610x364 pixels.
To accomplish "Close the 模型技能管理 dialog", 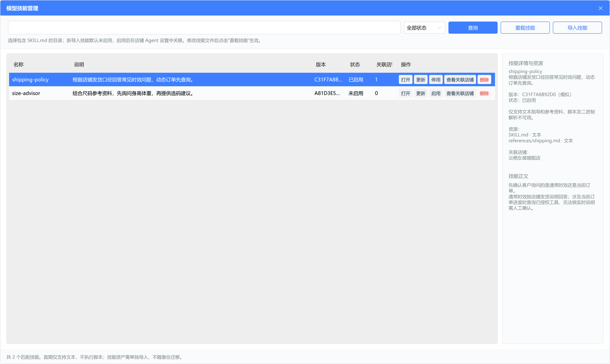I will 600,8.
